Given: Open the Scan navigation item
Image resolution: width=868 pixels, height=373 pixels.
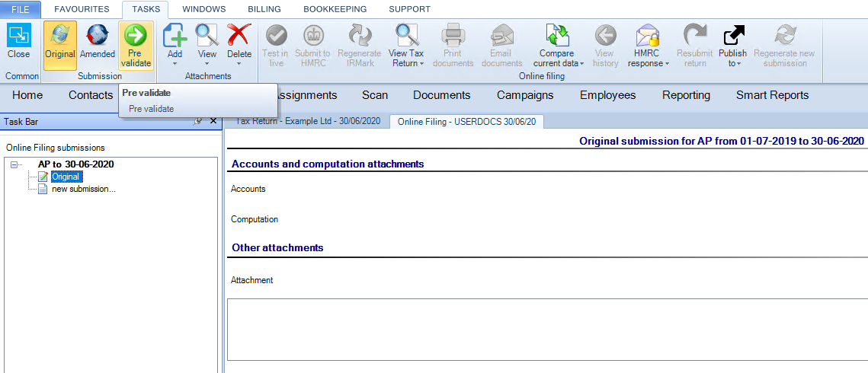Looking at the screenshot, I should click(x=375, y=95).
